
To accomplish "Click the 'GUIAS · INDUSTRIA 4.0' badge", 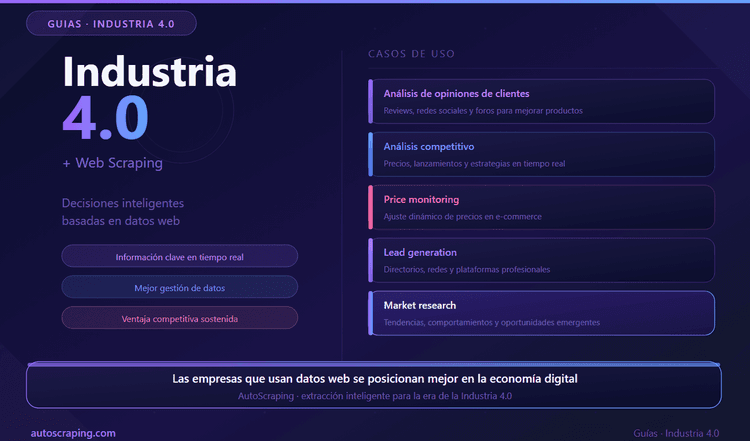I will coord(111,23).
